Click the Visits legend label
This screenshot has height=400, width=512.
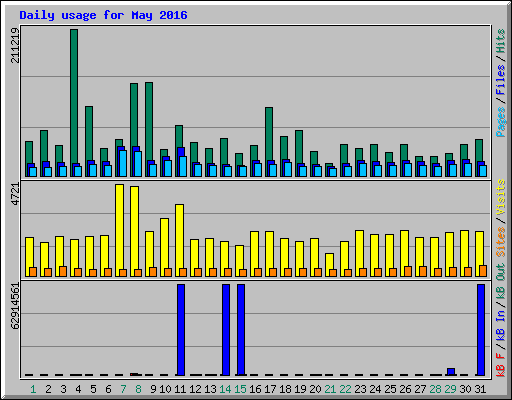click(x=500, y=197)
